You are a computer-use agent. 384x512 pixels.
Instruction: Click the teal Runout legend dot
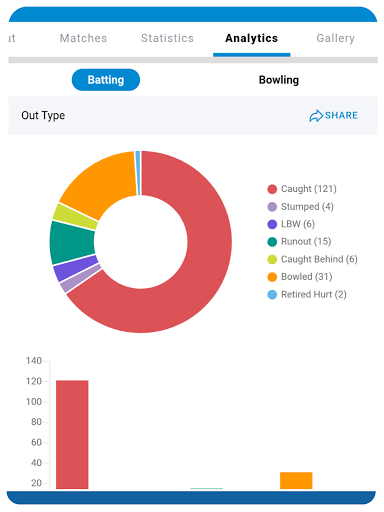272,242
